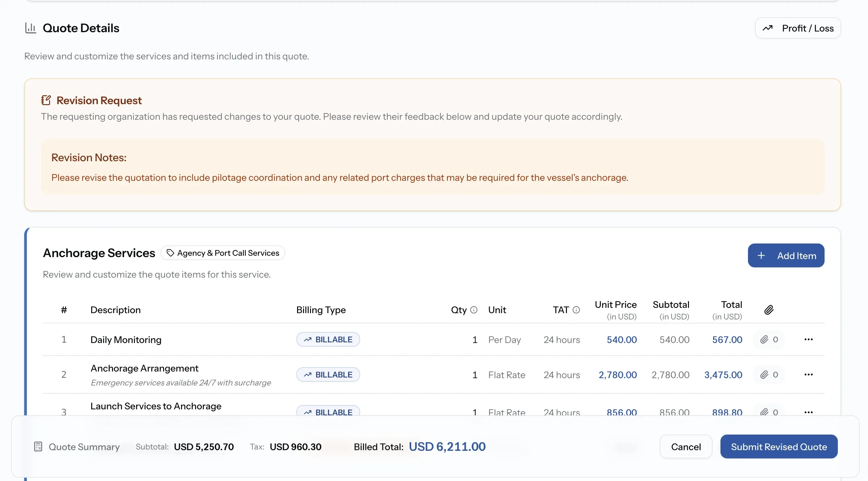Image resolution: width=868 pixels, height=481 pixels.
Task: Click the Revision Request notepad icon
Action: [46, 100]
